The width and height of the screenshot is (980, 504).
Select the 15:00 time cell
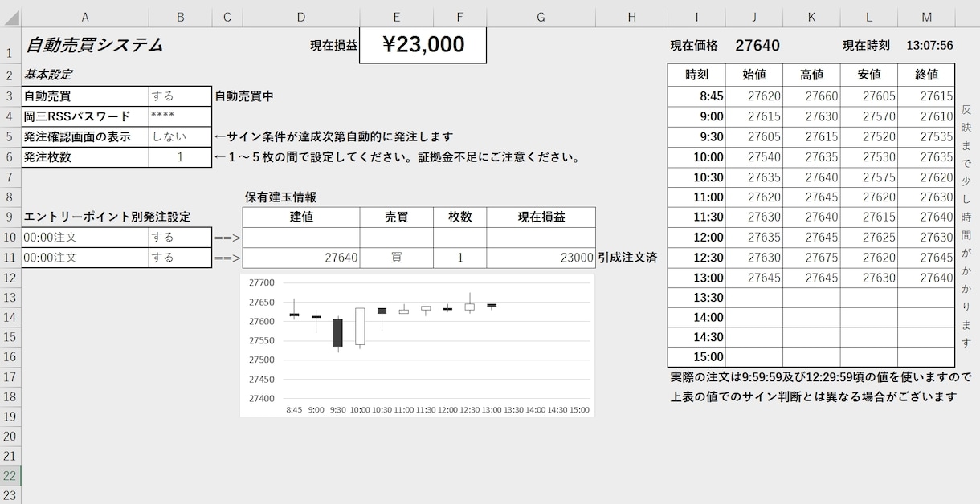(x=696, y=357)
